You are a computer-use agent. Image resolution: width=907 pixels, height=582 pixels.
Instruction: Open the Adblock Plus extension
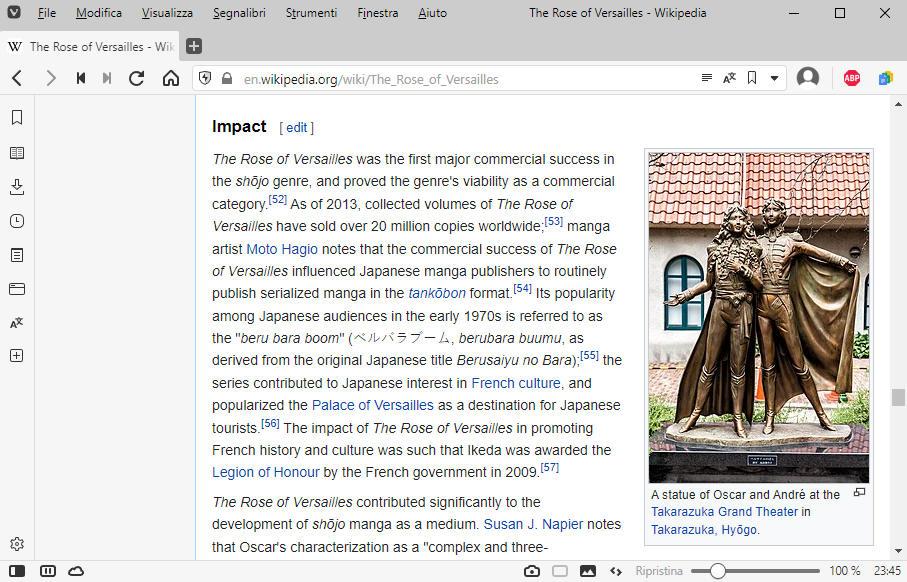[x=851, y=78]
